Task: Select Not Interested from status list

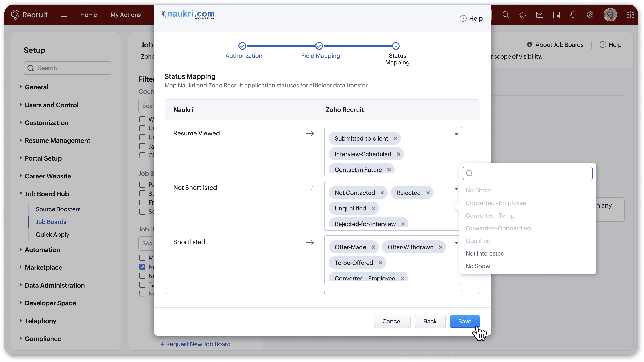Action: (x=485, y=253)
